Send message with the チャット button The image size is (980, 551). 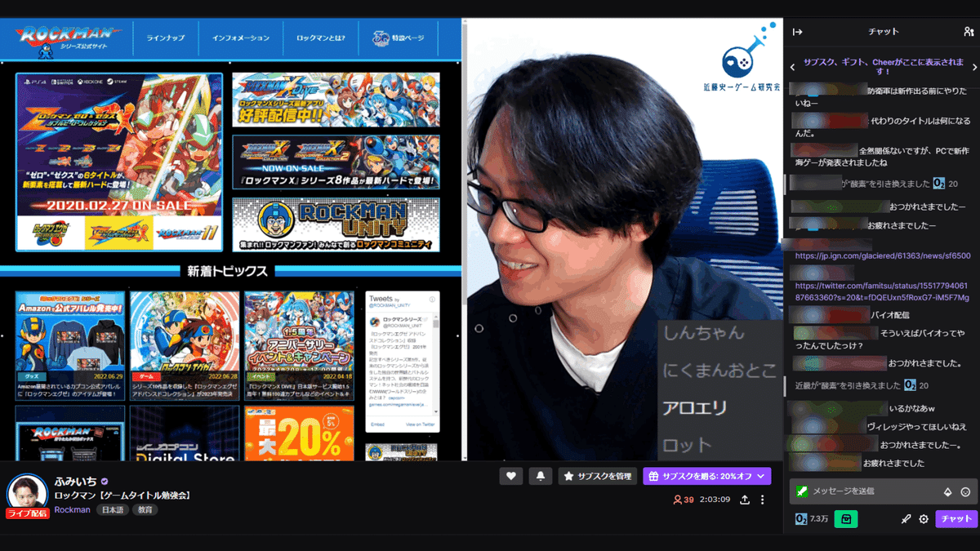(955, 518)
